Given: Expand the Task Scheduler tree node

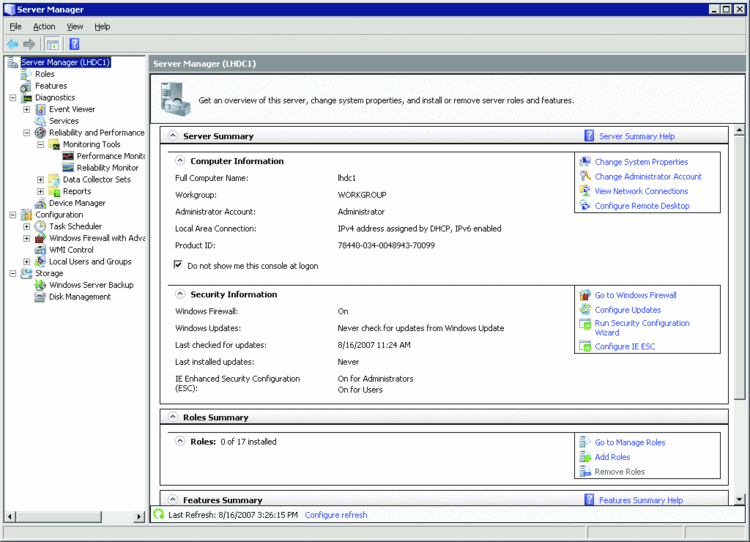Looking at the screenshot, I should [27, 226].
